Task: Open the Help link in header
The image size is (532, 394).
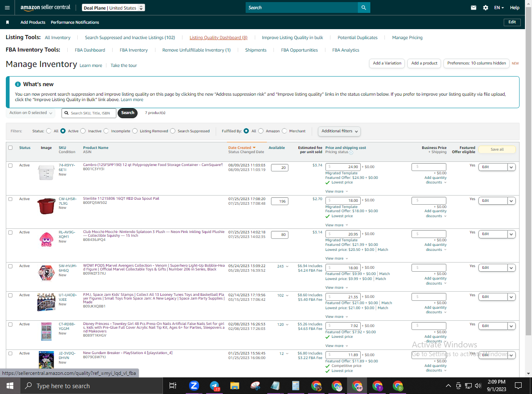Action: 515,7
